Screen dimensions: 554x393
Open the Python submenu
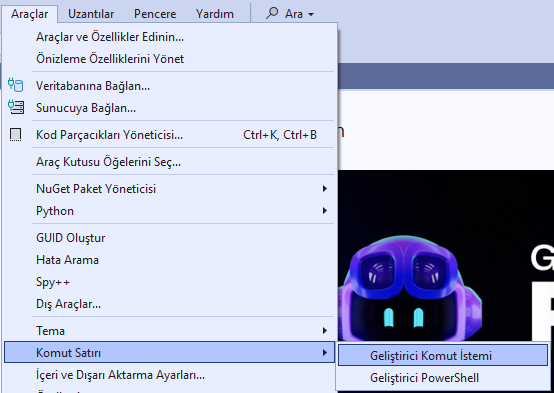coord(169,211)
